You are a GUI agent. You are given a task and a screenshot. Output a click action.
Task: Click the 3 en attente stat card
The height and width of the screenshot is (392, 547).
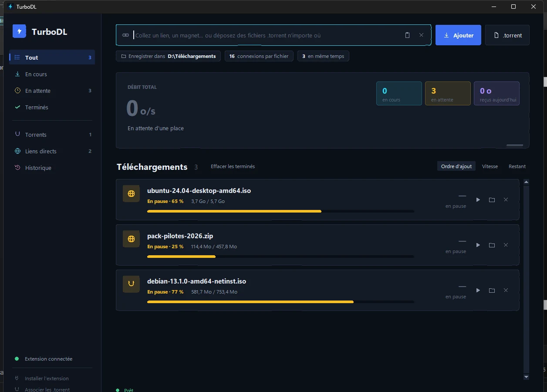coord(448,94)
